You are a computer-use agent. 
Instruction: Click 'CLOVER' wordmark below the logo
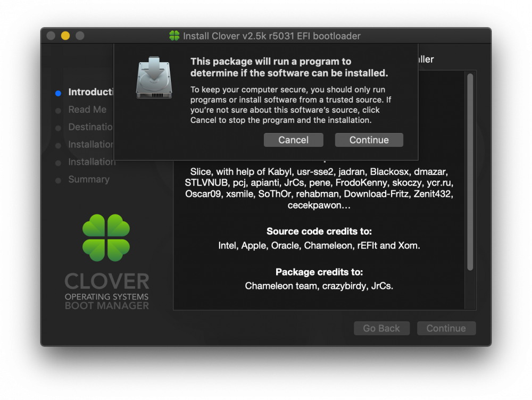107,281
